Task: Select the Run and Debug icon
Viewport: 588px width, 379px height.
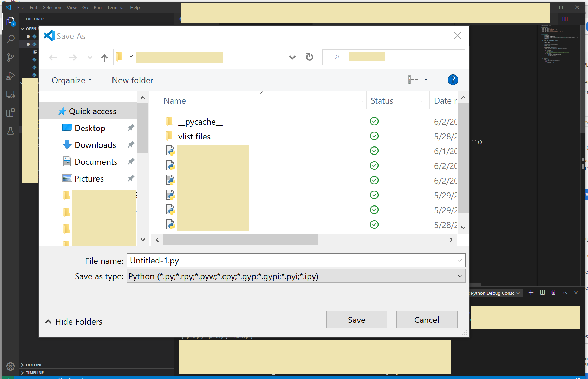Action: (10, 76)
